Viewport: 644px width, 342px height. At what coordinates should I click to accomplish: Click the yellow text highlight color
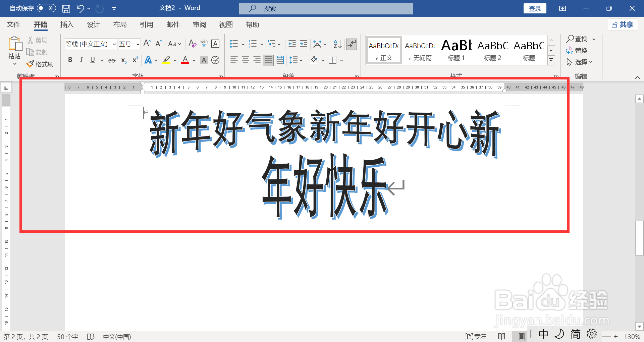166,60
